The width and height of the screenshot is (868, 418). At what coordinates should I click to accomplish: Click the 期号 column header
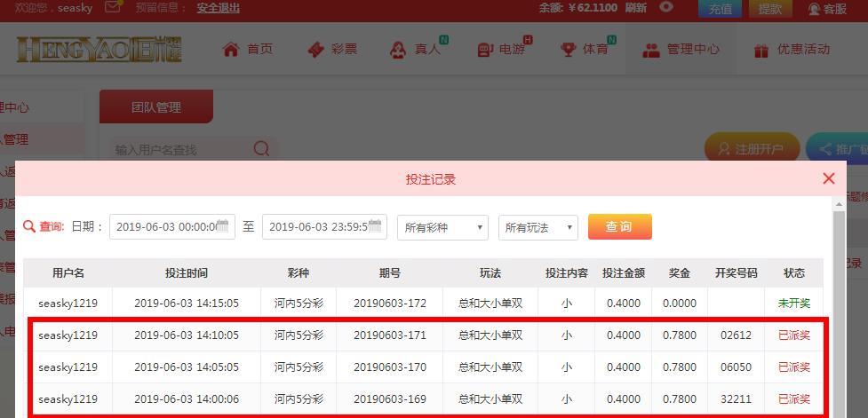point(390,272)
